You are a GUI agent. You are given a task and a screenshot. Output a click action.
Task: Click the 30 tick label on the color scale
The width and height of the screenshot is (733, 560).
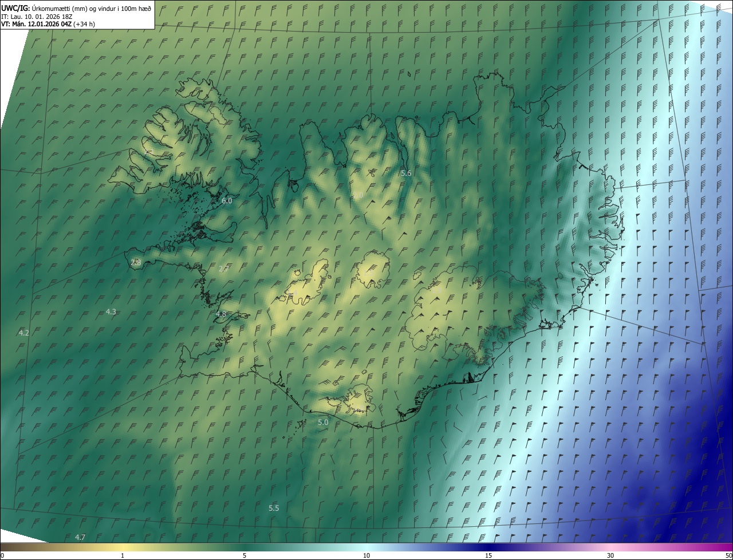click(x=610, y=555)
